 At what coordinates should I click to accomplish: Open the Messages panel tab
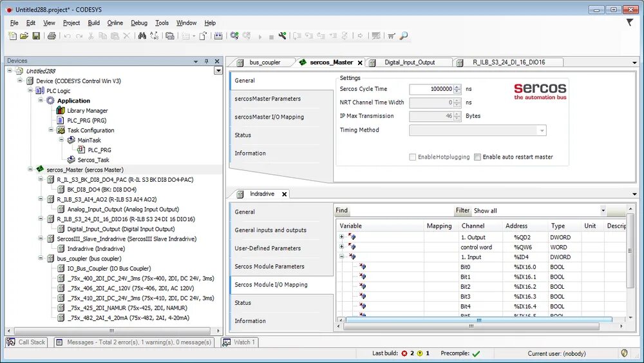135,342
